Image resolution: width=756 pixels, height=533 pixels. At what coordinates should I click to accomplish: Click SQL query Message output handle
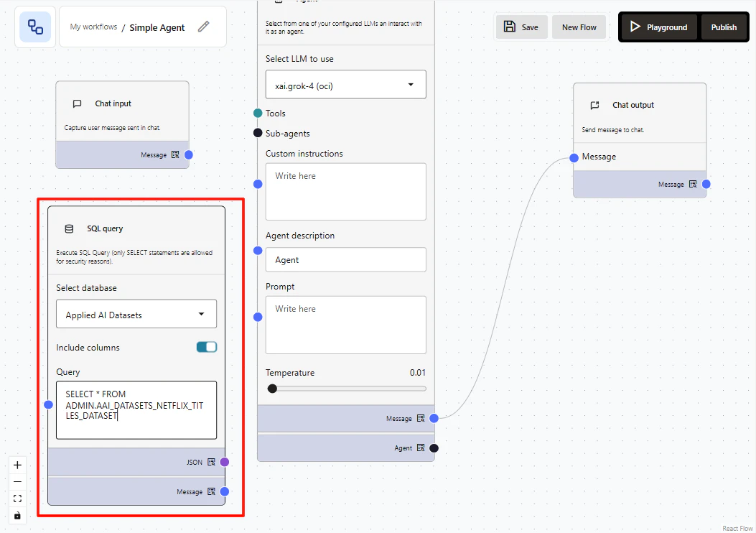tap(225, 491)
